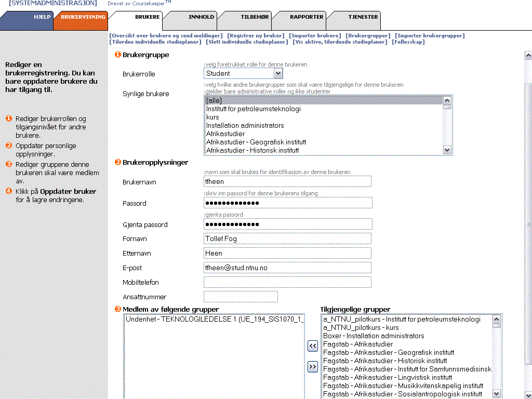Select Afrikastudier in Synlige brukere list
The width and height of the screenshot is (532, 399).
tap(324, 134)
